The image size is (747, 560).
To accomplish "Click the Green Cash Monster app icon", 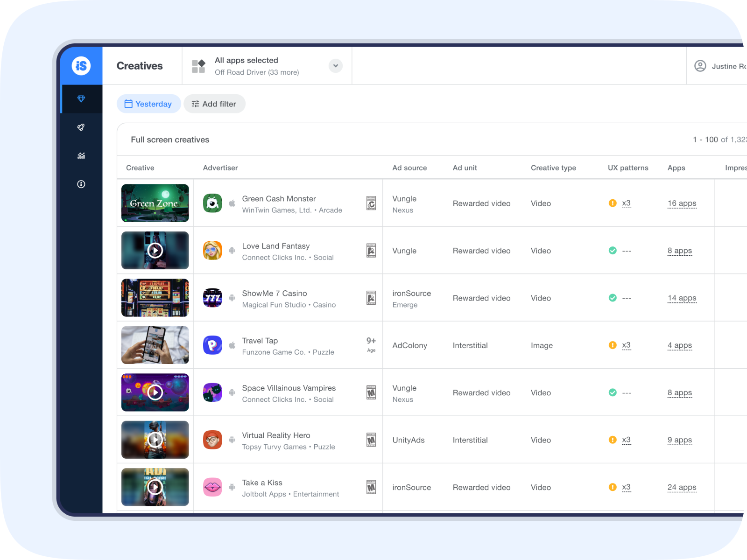I will coord(212,203).
